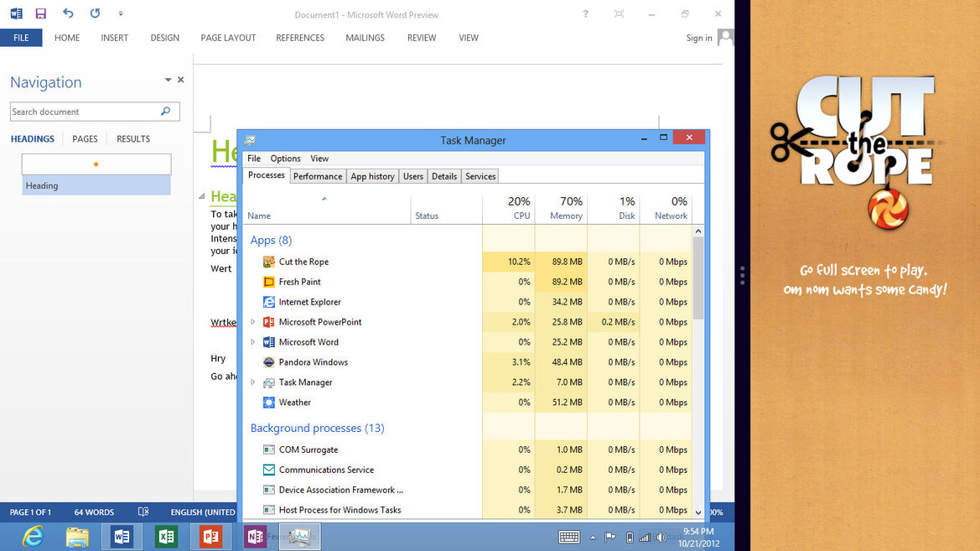Viewport: 980px width, 551px height.
Task: Switch to PowerPoint from the taskbar
Action: [210, 537]
